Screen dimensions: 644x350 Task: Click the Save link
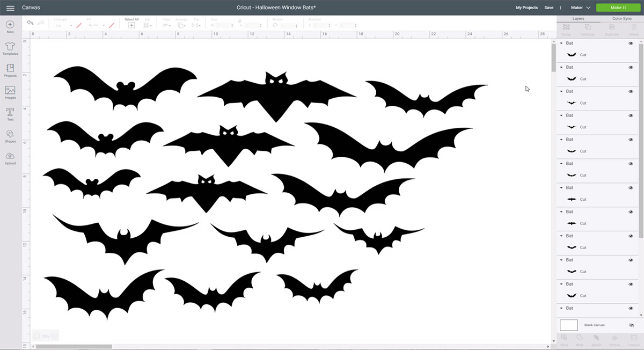point(548,8)
